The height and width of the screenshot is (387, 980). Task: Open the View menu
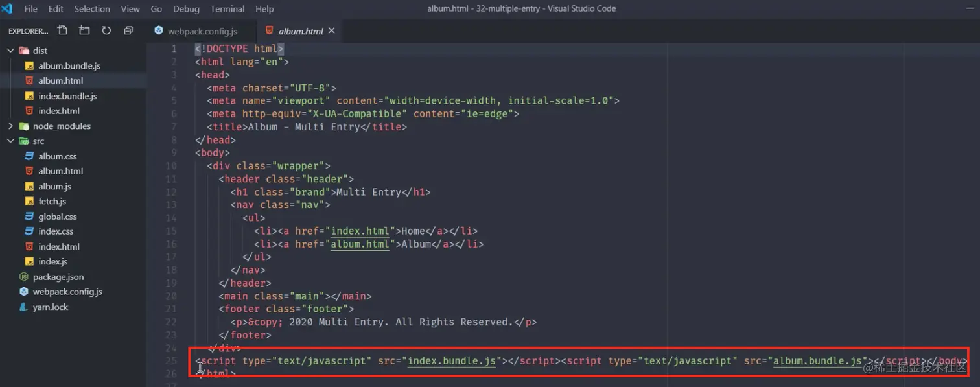[130, 9]
